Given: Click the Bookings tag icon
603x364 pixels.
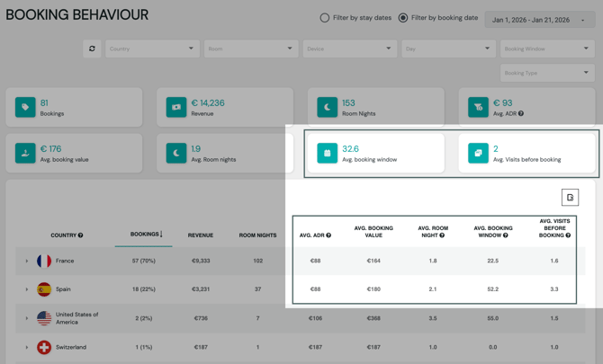Looking at the screenshot, I should pyautogui.click(x=25, y=107).
